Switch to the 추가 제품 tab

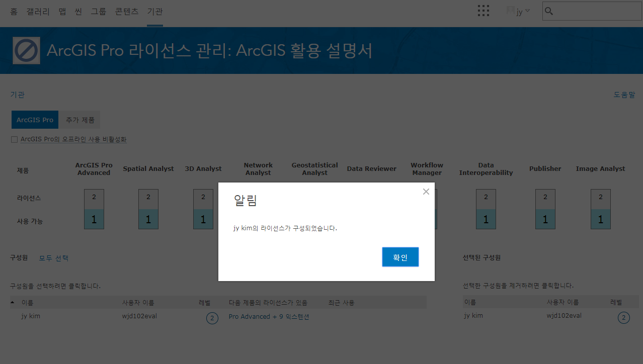point(80,120)
